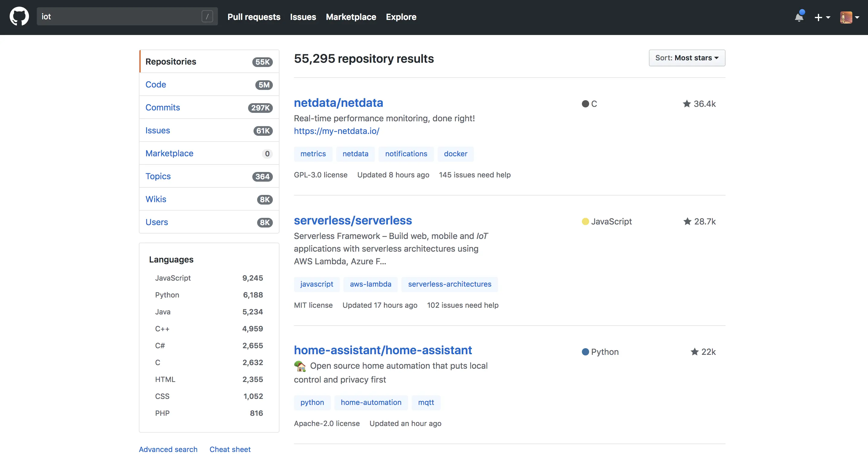Image resolution: width=868 pixels, height=455 pixels.
Task: Click the mqtt topic tag
Action: coord(426,402)
